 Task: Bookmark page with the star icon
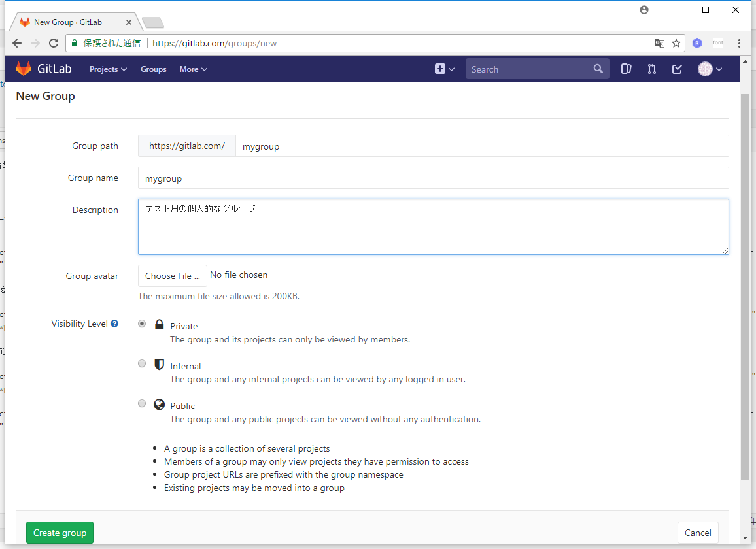(676, 43)
